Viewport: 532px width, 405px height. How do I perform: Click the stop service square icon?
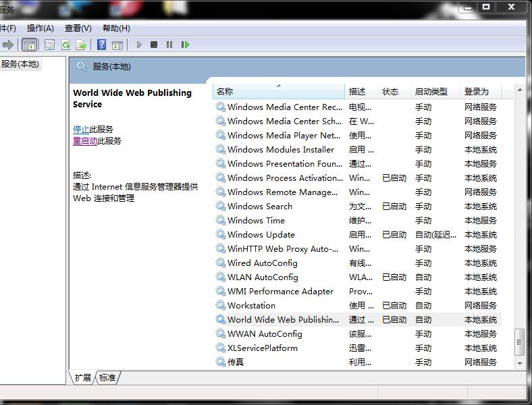[154, 45]
